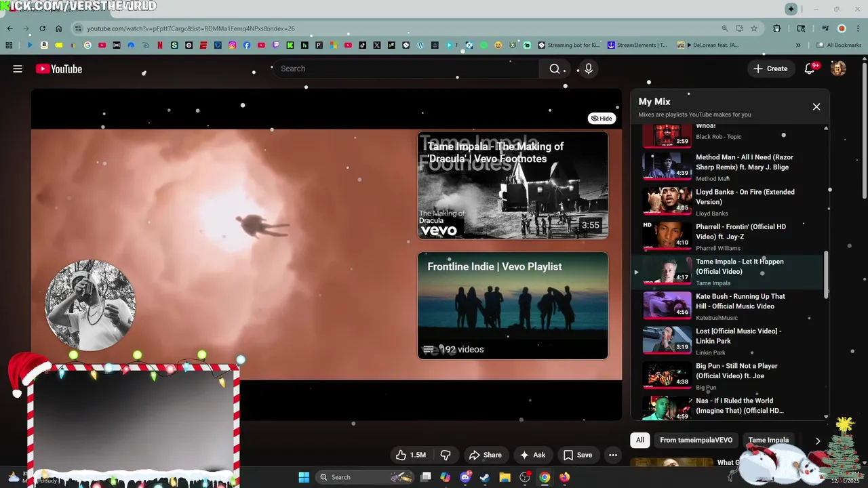868x488 pixels.
Task: Open the WordPress bookmark
Action: pyautogui.click(x=420, y=45)
